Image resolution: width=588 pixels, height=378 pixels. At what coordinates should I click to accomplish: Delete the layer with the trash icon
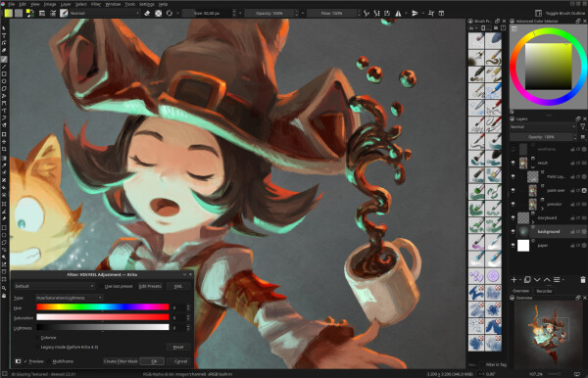pyautogui.click(x=583, y=280)
